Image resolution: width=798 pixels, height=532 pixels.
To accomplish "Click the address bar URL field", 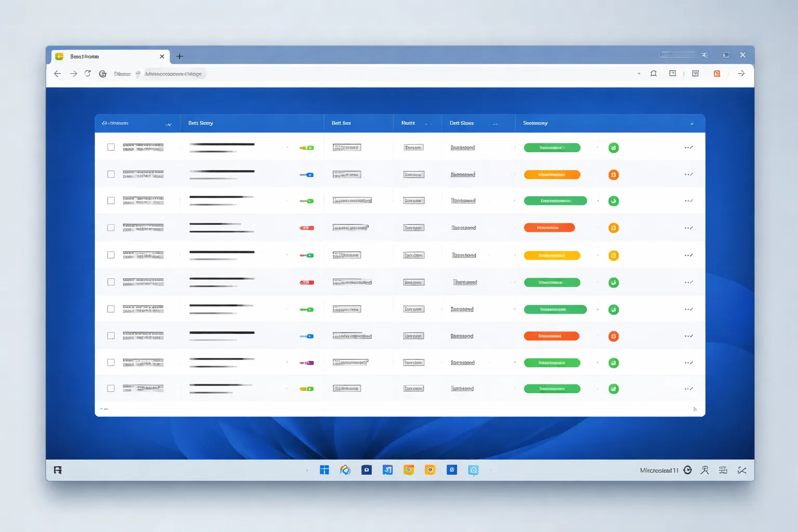I will 174,74.
